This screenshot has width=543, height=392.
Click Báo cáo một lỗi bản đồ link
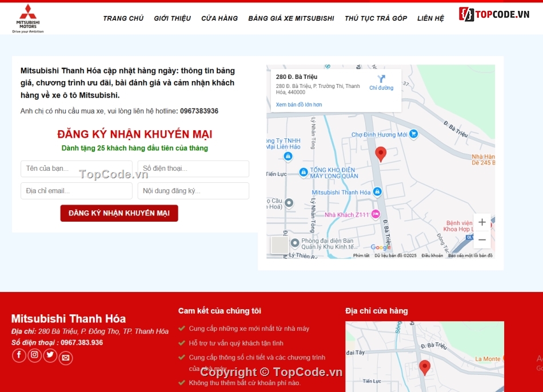pyautogui.click(x=470, y=255)
